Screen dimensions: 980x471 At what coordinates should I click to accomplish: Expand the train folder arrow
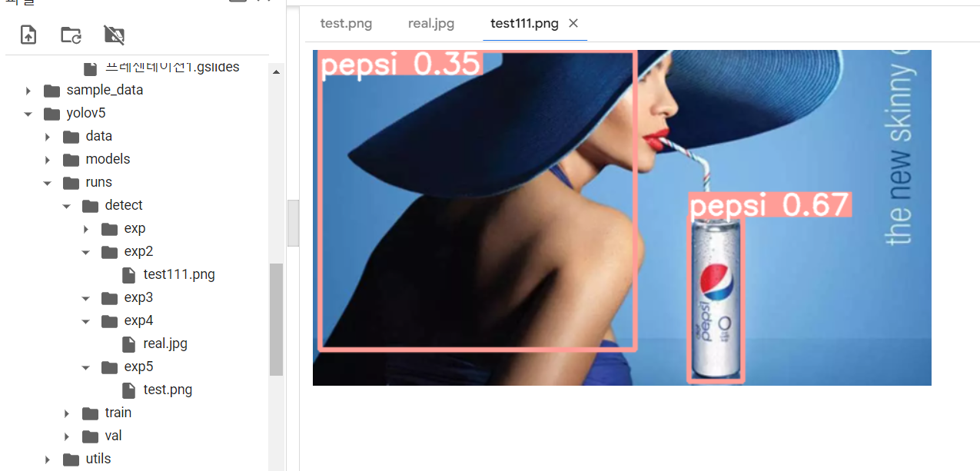tap(67, 413)
